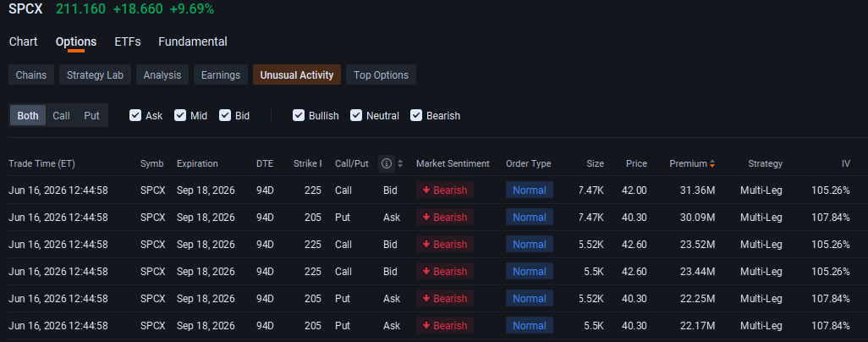The height and width of the screenshot is (342, 868).
Task: Select the 23.52M premium value
Action: [x=697, y=245]
